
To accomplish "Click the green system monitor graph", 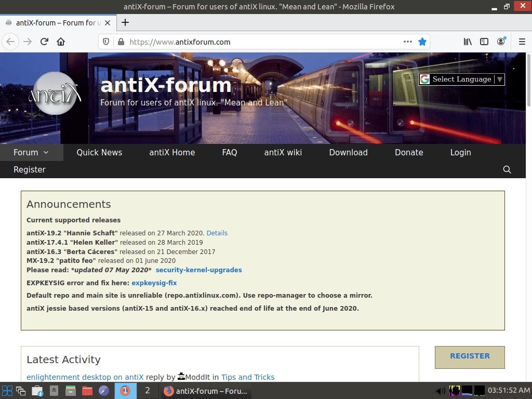I will coord(480,391).
